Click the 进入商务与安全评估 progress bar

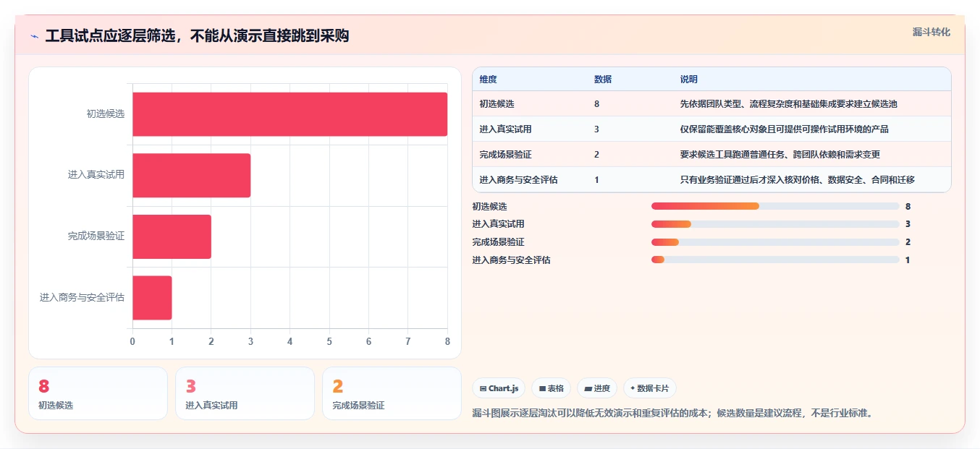tap(775, 260)
